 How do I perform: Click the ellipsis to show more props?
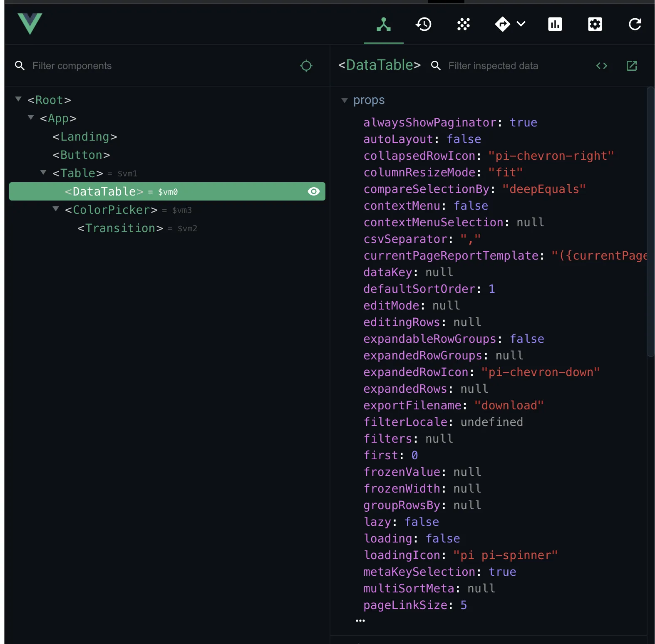[360, 621]
